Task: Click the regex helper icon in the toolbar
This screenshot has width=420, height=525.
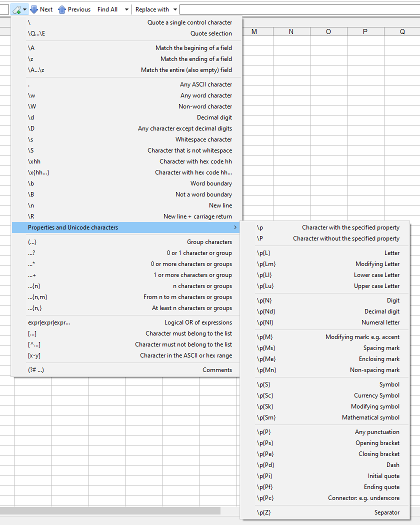Action: pyautogui.click(x=16, y=9)
